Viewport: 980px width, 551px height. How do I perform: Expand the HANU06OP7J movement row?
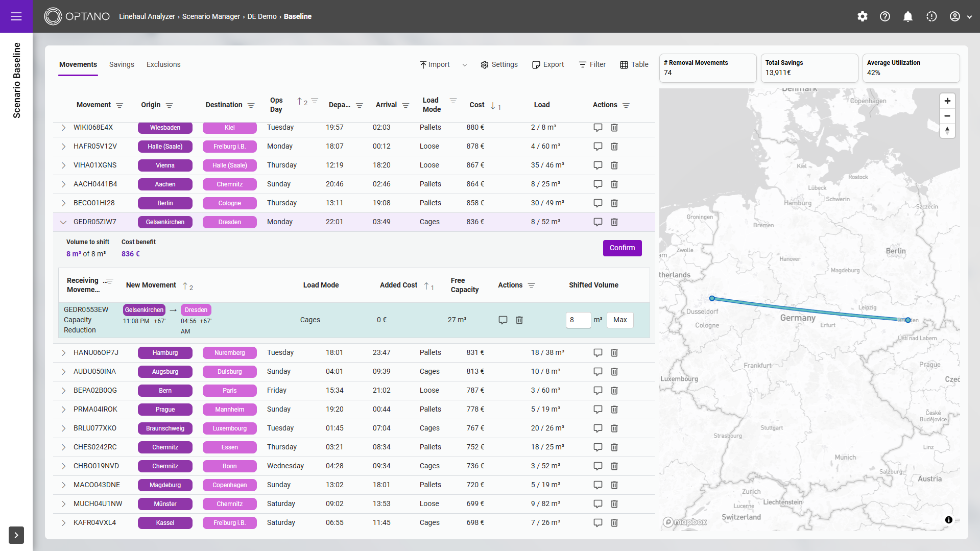[64, 353]
